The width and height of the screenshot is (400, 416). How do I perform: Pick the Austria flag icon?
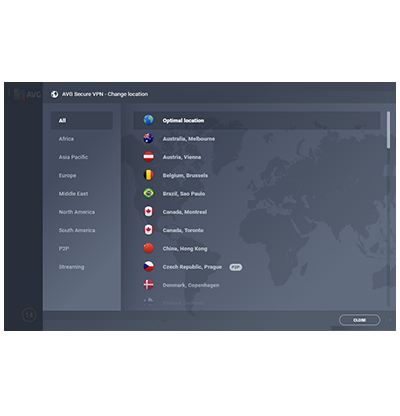pos(148,157)
